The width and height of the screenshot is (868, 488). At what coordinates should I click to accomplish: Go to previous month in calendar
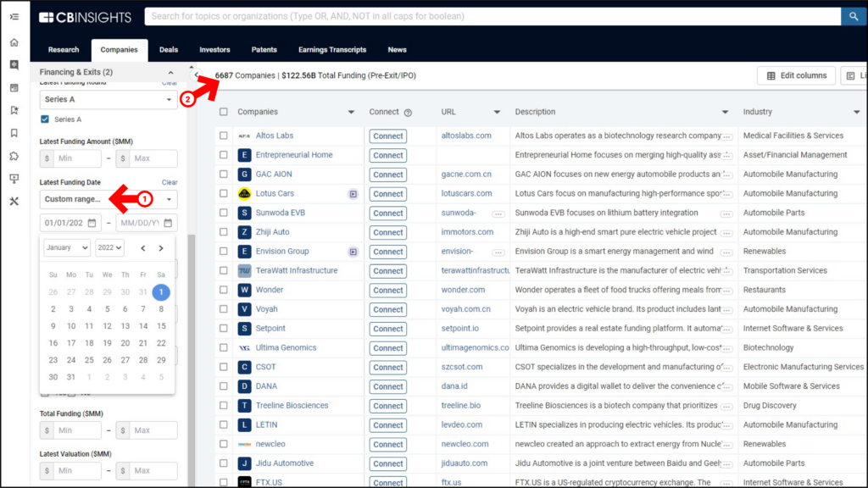(x=142, y=248)
